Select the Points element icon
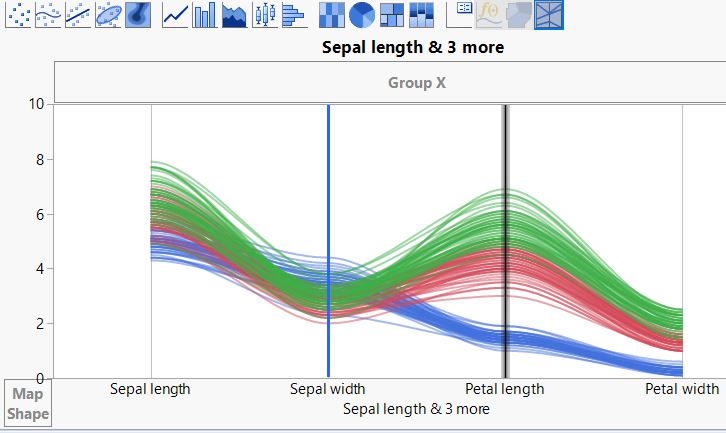Screen dimensions: 726x433 tap(19, 14)
